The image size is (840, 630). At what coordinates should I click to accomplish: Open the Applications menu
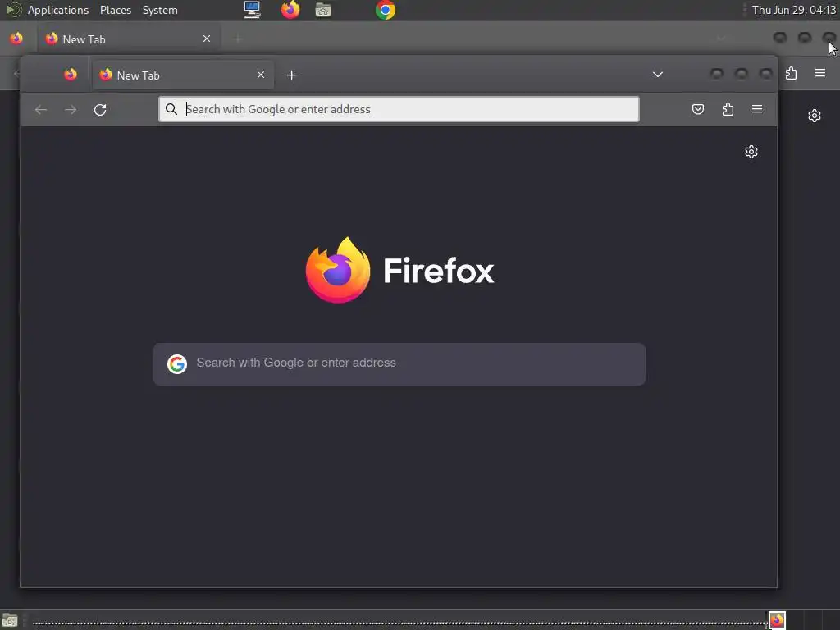tap(58, 10)
